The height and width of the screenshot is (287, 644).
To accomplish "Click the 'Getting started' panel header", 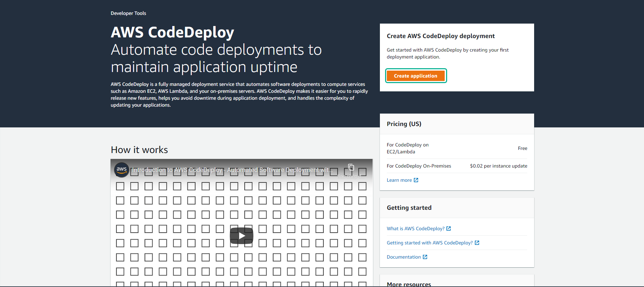I will (457, 208).
